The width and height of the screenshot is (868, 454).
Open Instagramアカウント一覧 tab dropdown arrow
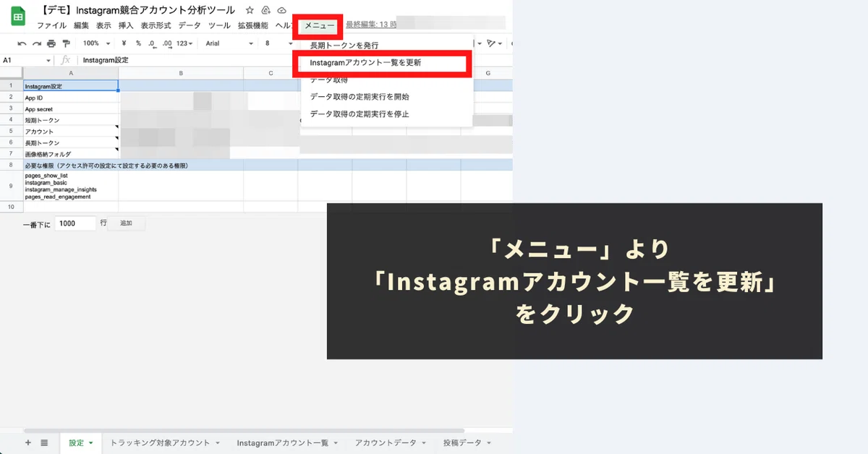(335, 443)
